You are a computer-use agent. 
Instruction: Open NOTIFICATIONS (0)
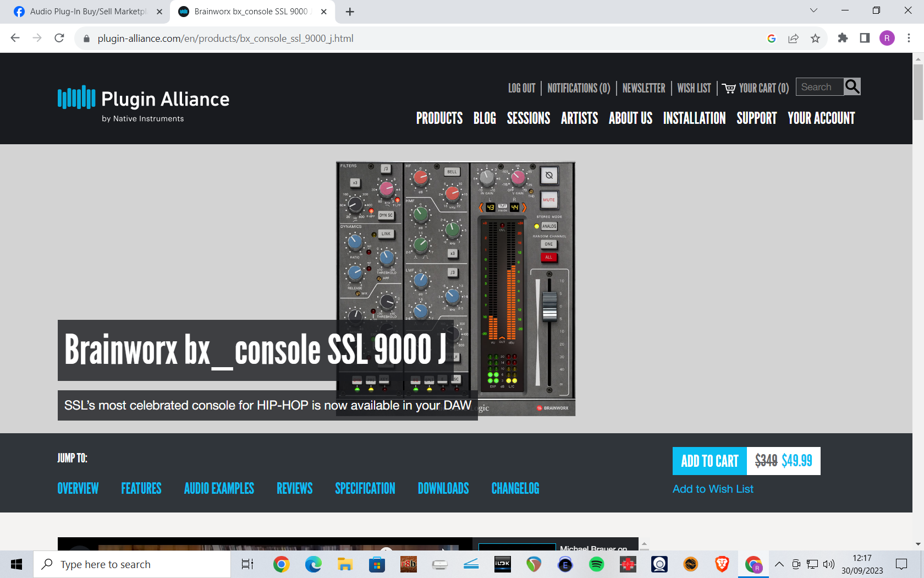579,88
